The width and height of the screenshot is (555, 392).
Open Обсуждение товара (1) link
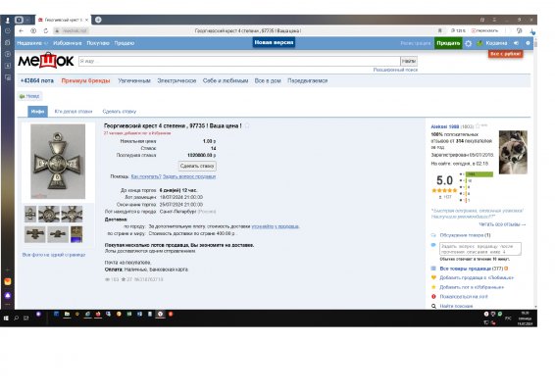click(465, 235)
